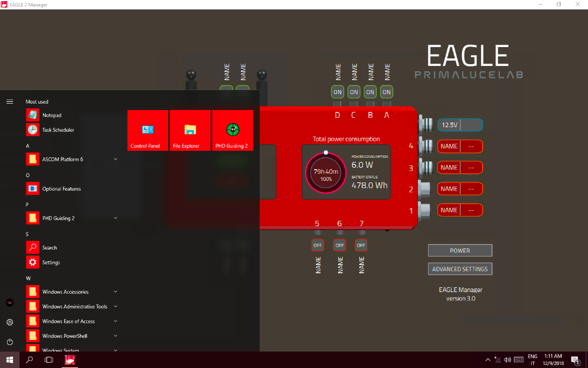Open the user account icon in Start sidebar

[x=10, y=303]
